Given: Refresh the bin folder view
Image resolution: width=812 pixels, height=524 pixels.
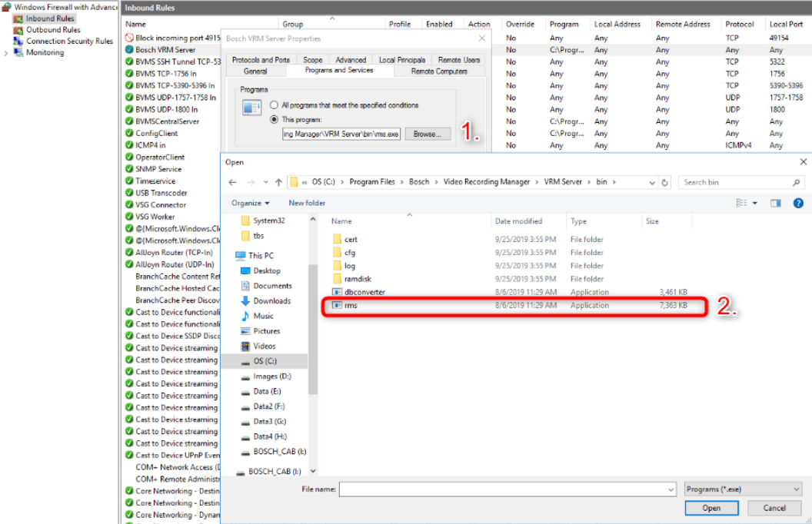Looking at the screenshot, I should tap(665, 183).
